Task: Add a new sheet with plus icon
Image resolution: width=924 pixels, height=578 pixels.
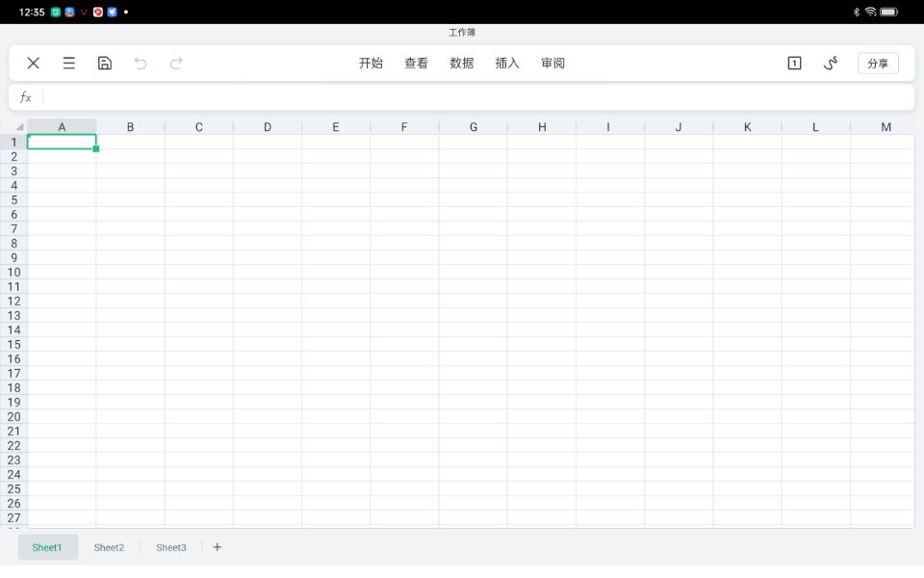Action: point(218,547)
